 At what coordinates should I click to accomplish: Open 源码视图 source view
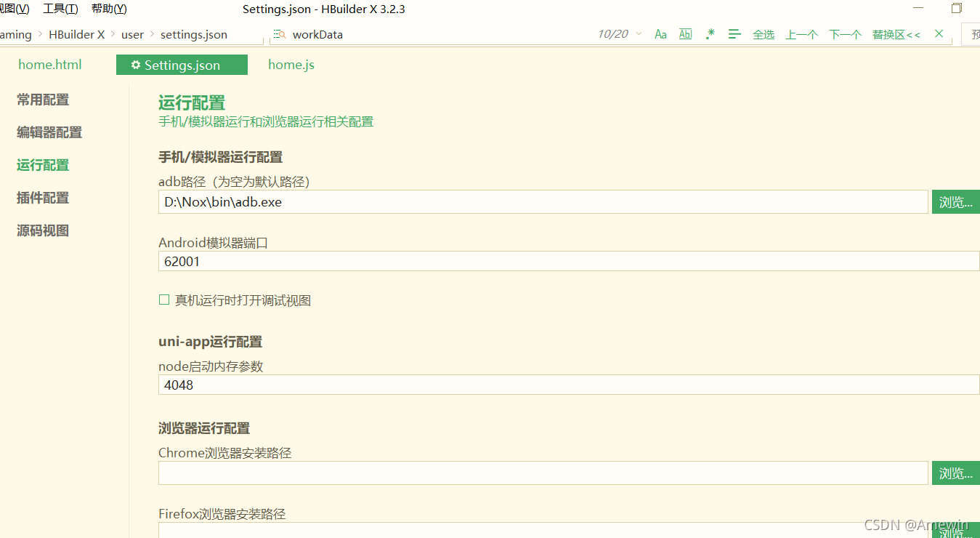43,230
